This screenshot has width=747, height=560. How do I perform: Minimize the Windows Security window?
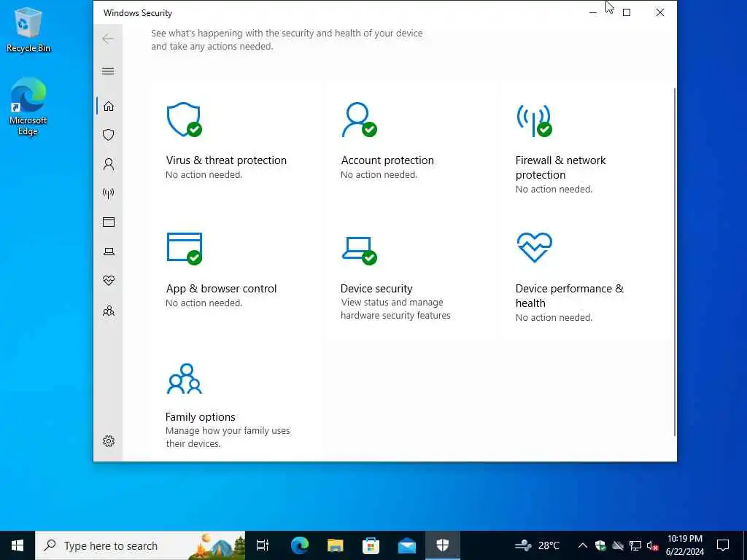(593, 13)
